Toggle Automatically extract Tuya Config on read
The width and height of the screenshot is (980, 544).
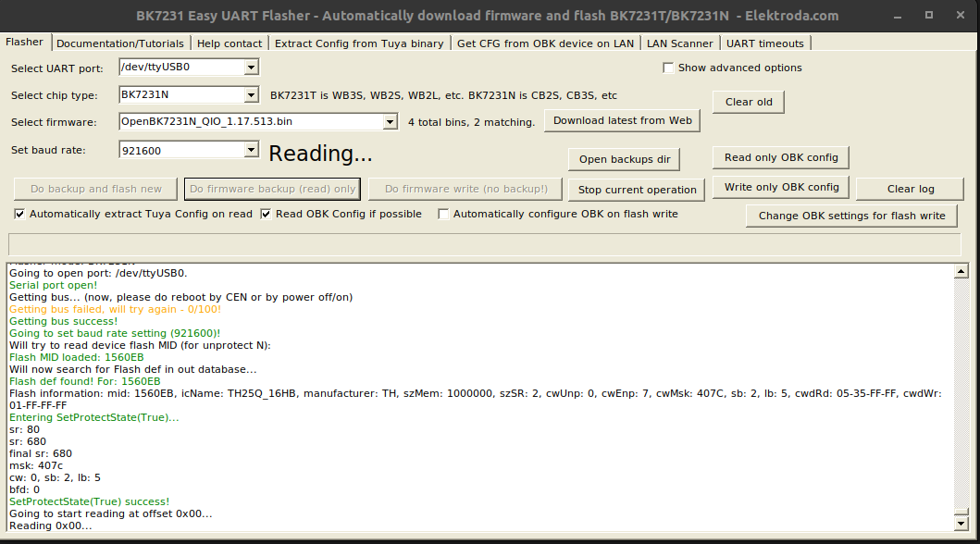coord(19,215)
